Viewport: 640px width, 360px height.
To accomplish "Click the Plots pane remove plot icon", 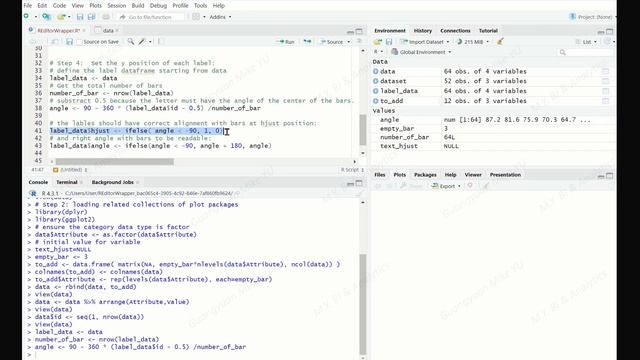I will click(470, 186).
